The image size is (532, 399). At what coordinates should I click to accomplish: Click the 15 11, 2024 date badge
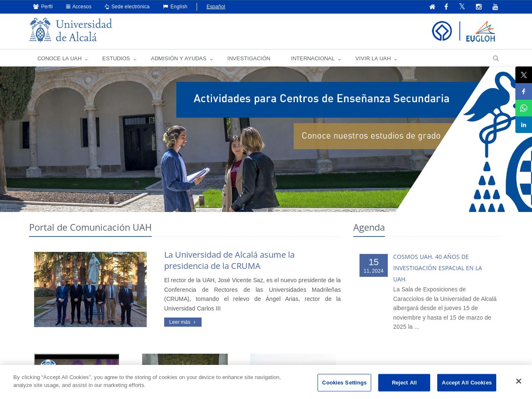pyautogui.click(x=374, y=265)
